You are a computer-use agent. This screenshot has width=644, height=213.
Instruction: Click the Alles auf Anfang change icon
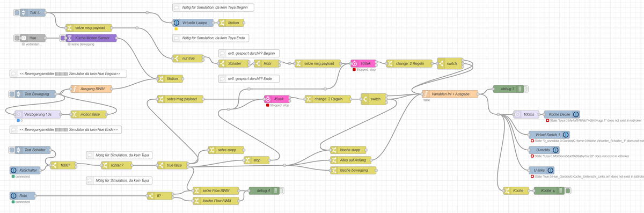point(334,160)
